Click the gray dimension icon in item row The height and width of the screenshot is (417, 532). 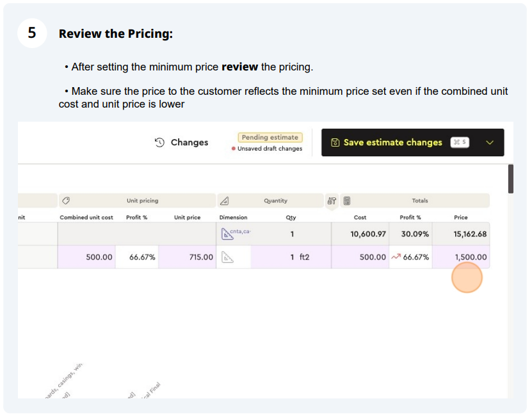pyautogui.click(x=227, y=257)
